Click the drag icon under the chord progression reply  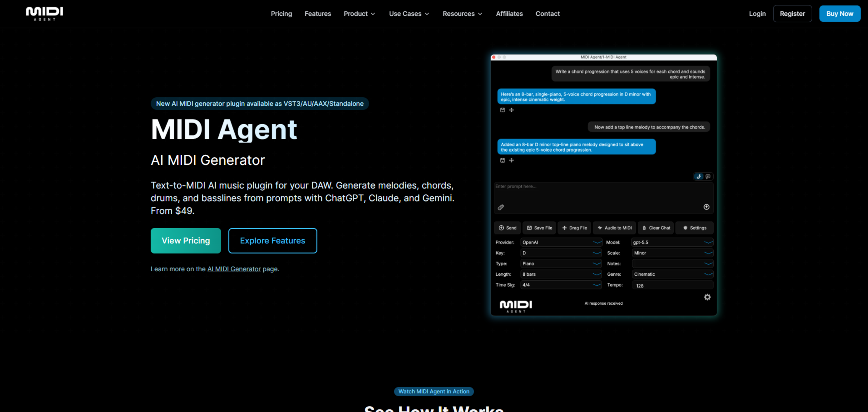511,110
